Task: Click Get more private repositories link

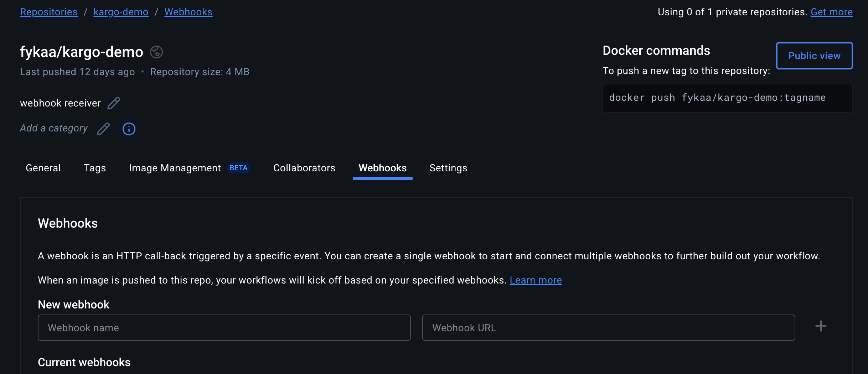Action: click(832, 12)
